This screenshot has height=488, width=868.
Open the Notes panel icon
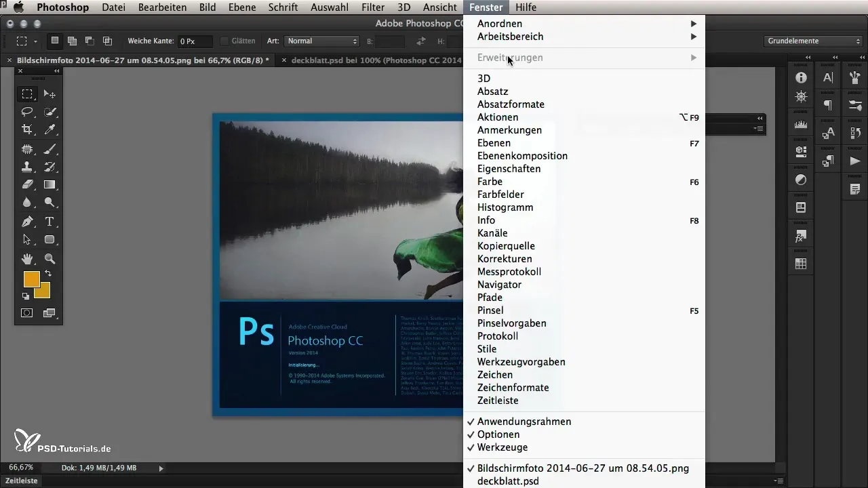[x=855, y=188]
